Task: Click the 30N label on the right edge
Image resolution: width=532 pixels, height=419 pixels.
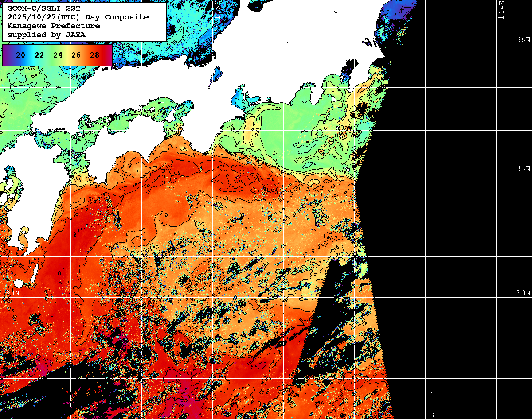Action: click(x=523, y=293)
